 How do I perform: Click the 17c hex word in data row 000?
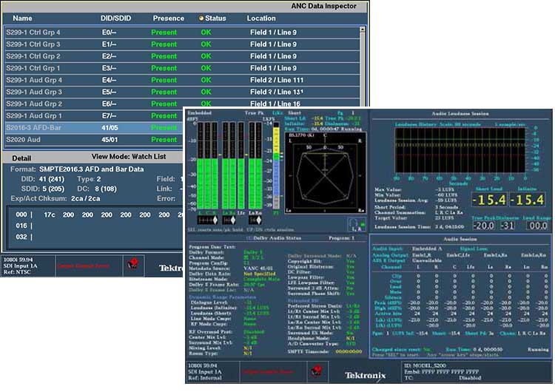[49, 214]
